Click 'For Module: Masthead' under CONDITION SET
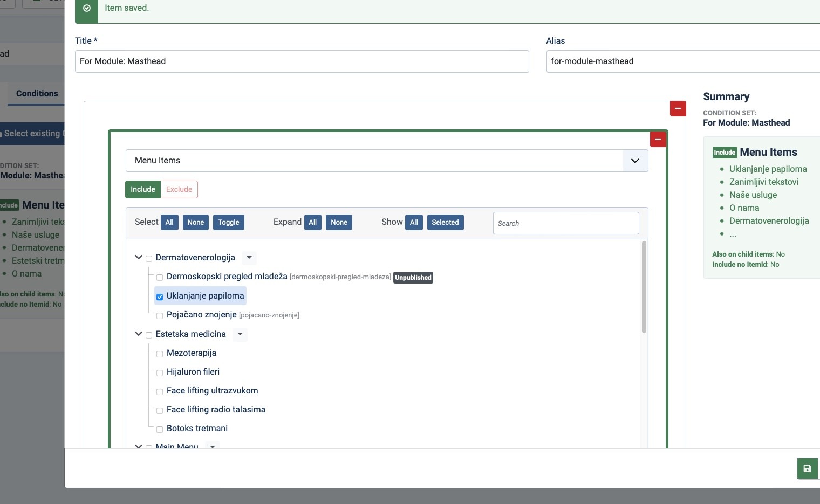This screenshot has height=504, width=820. (x=747, y=123)
